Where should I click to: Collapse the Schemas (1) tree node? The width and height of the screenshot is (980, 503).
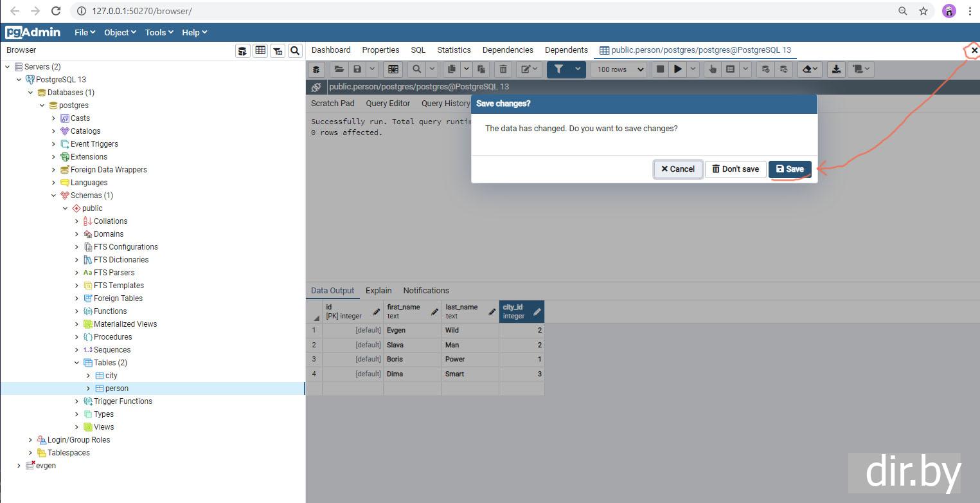[x=54, y=196]
